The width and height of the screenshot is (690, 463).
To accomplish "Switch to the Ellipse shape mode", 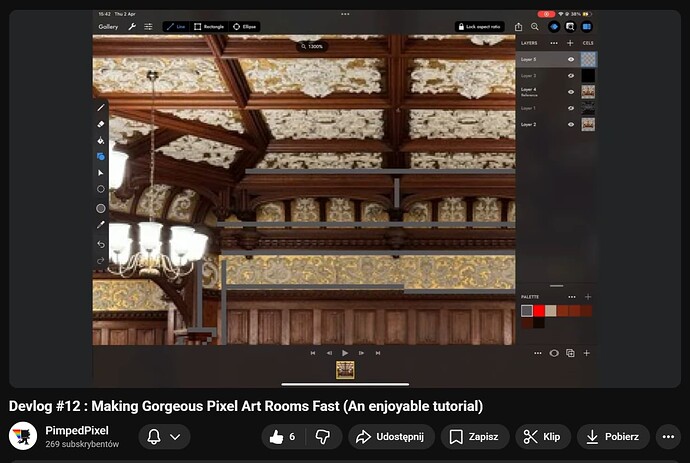I will pos(244,27).
